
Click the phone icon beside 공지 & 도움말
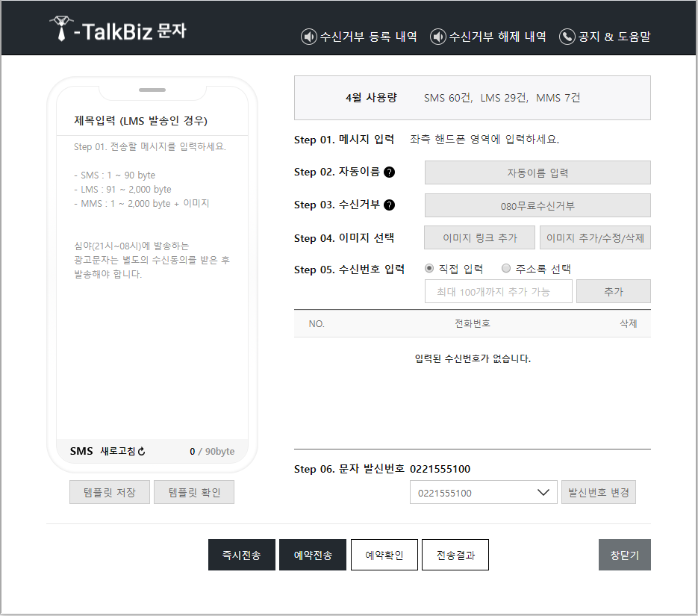pos(567,37)
